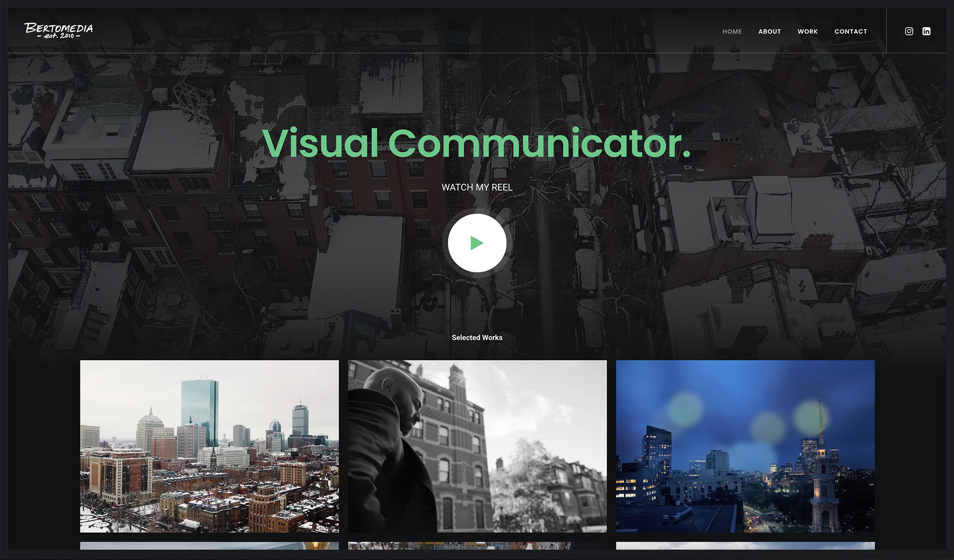This screenshot has width=954, height=560.
Task: Open the snowy Boston skyline thumbnail
Action: (x=209, y=446)
